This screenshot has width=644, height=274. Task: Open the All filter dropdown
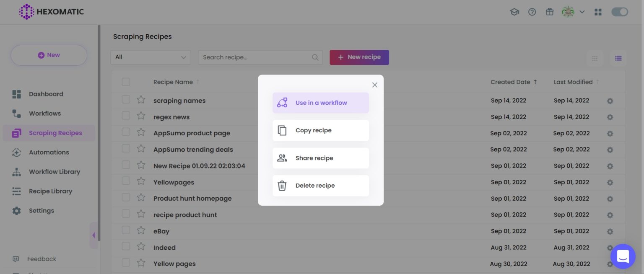(151, 57)
